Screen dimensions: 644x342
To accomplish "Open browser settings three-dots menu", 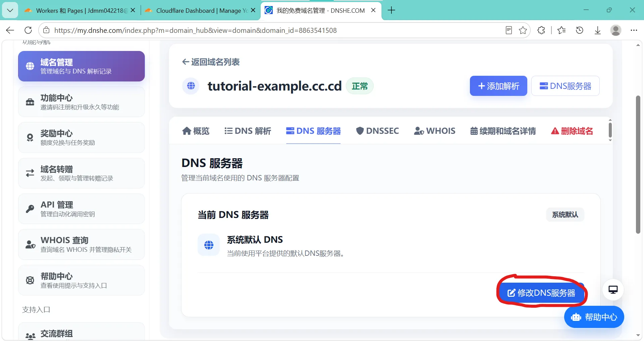I will click(634, 30).
